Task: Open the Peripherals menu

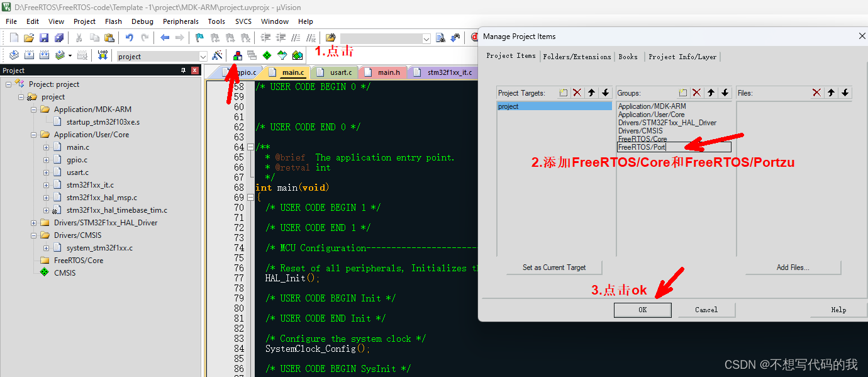Action: 181,21
